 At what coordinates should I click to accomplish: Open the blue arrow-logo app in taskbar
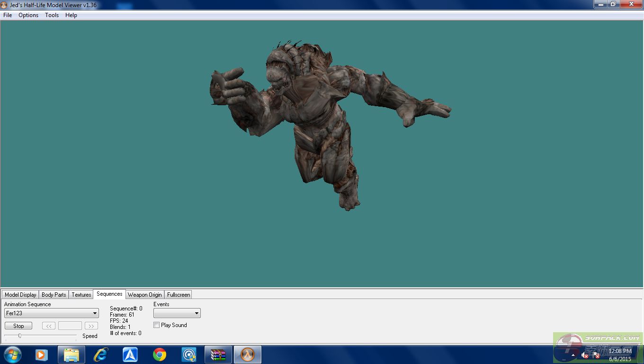[130, 355]
